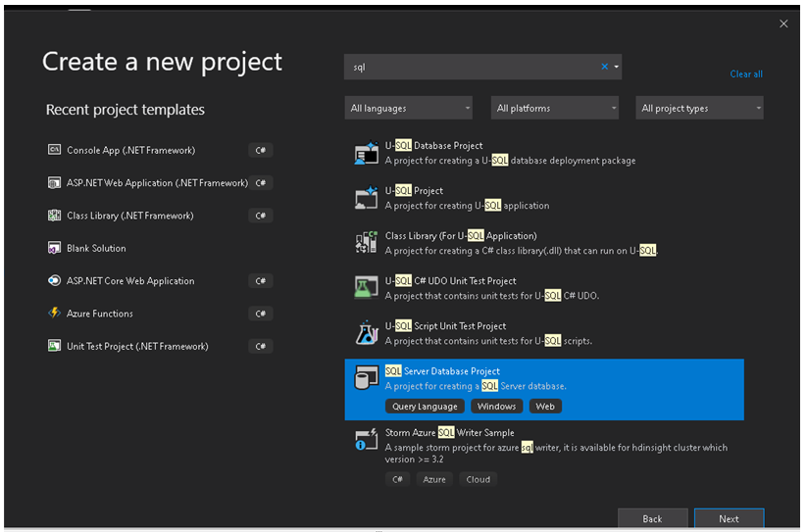Select U-SQL Script Unit Test Project
This screenshot has height=532, width=807.
point(544,333)
